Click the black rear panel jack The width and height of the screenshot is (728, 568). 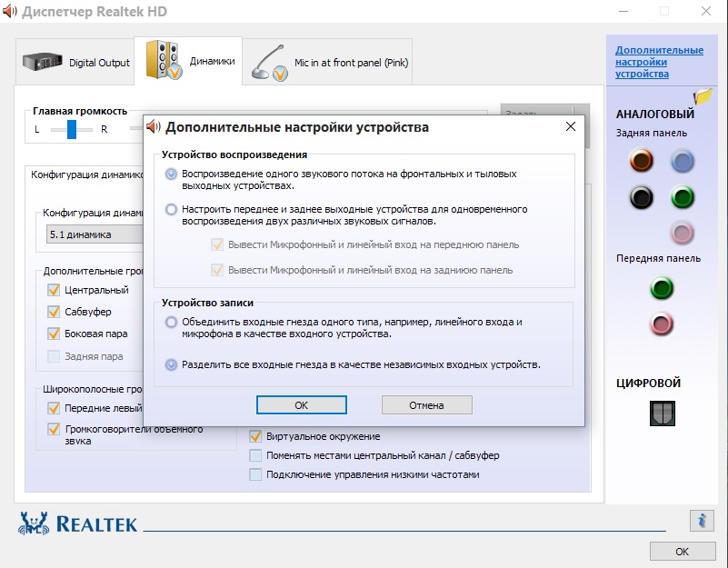tap(641, 197)
